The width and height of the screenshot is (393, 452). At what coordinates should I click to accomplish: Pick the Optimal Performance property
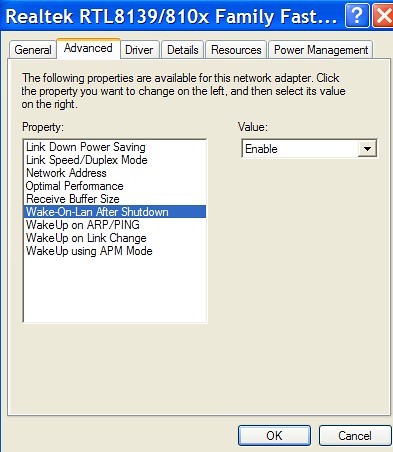(115, 186)
